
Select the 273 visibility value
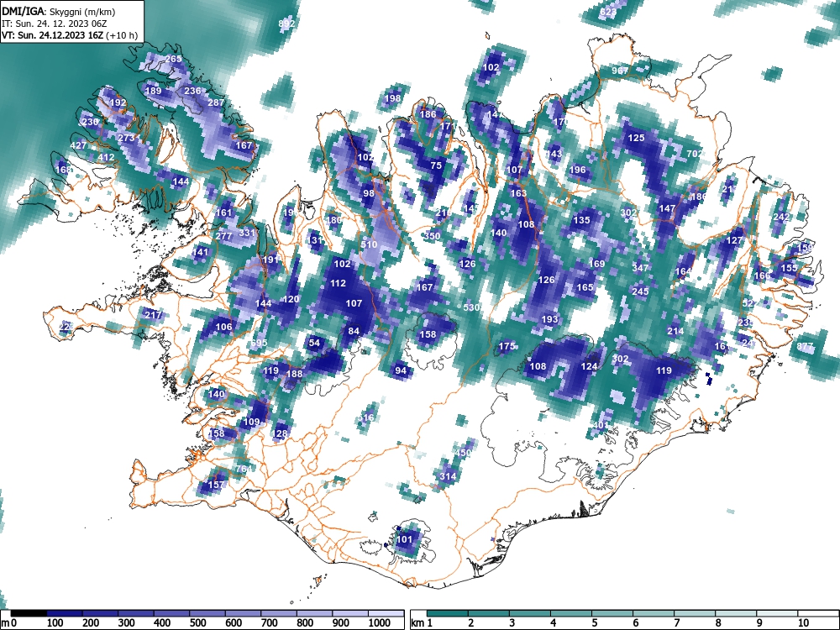pos(126,139)
